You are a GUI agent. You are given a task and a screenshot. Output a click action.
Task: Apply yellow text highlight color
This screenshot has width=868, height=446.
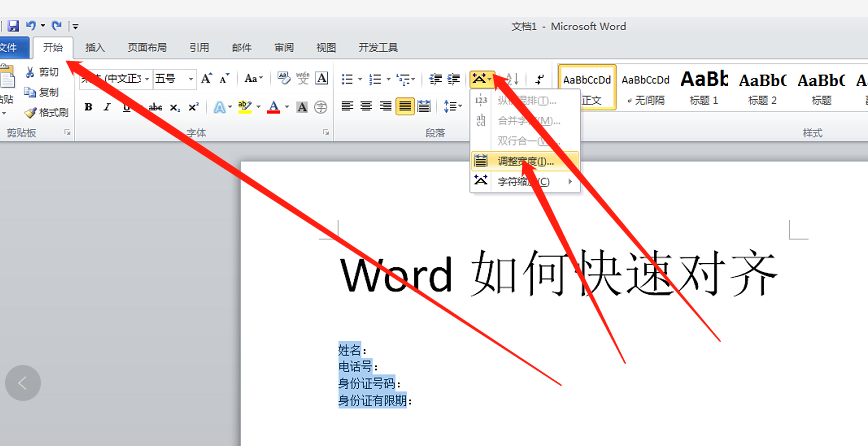click(245, 107)
